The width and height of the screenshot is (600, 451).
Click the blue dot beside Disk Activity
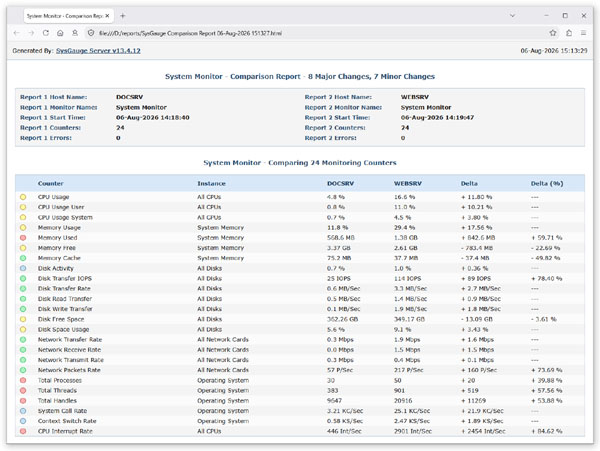point(23,268)
